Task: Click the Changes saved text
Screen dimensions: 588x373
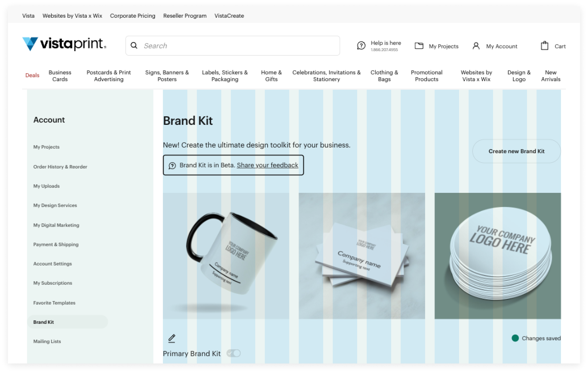Action: click(541, 338)
